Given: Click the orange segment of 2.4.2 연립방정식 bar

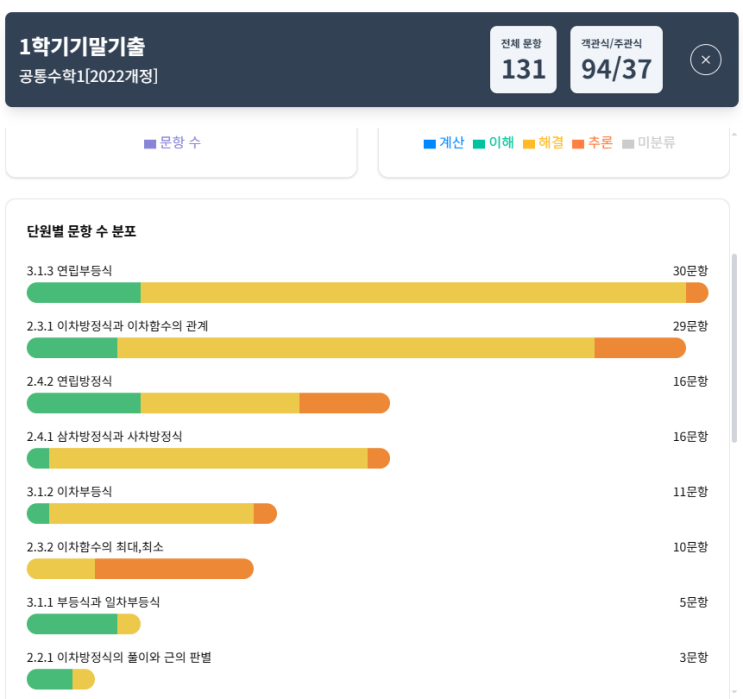Looking at the screenshot, I should pyautogui.click(x=344, y=403).
